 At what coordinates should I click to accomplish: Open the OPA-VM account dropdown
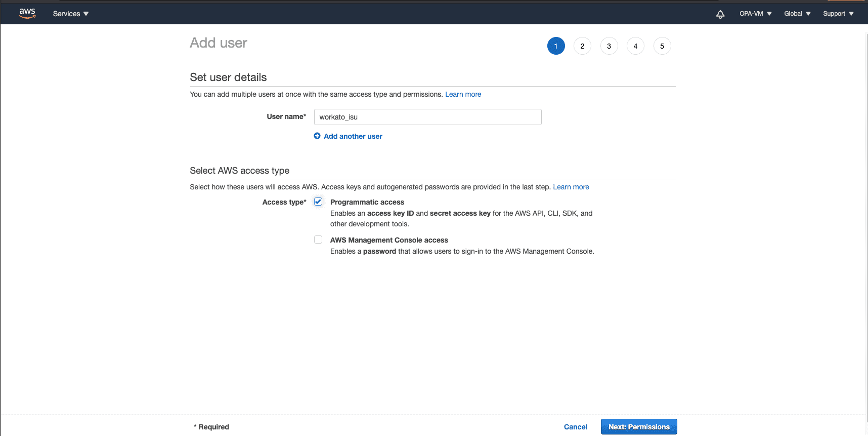click(x=755, y=14)
